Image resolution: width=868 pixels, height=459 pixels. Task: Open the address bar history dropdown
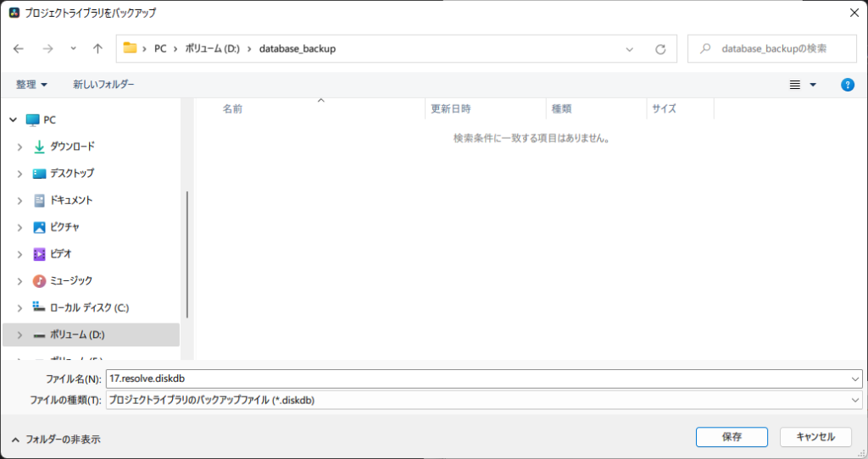tap(630, 49)
